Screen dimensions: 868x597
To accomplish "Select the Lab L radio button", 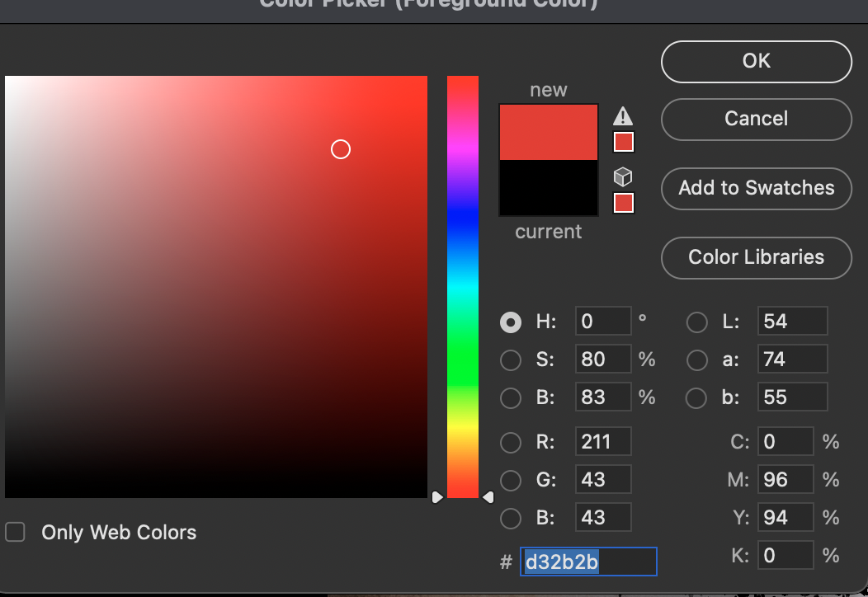I will tap(697, 322).
